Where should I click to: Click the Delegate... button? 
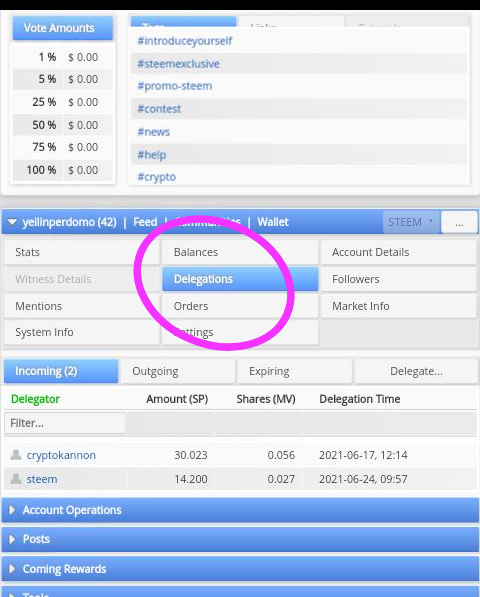416,371
